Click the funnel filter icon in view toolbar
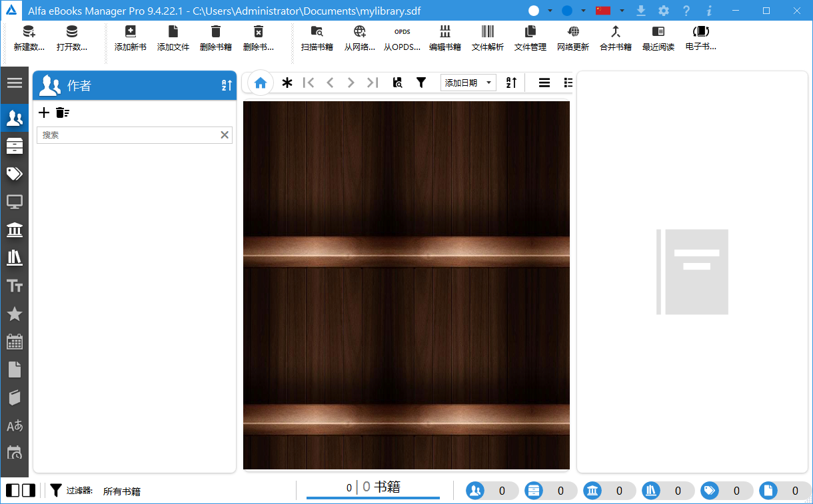The width and height of the screenshot is (813, 504). point(421,83)
